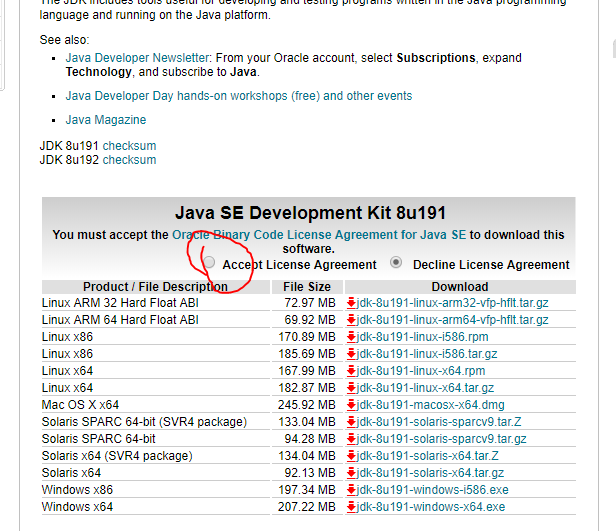Click red download arrow for linux-arm32 file

click(x=351, y=303)
